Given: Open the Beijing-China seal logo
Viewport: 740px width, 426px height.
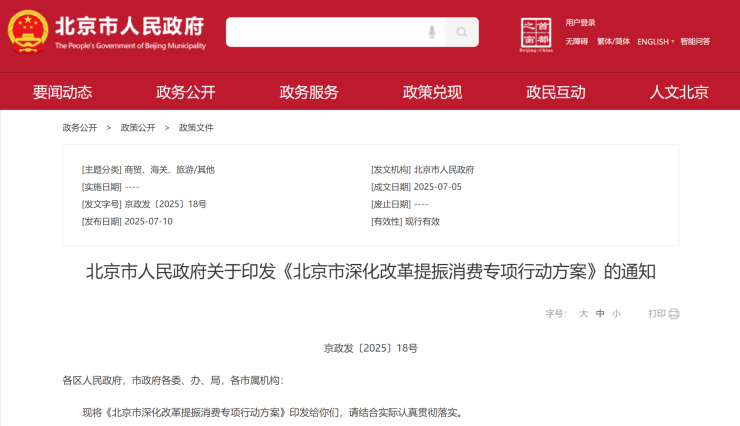Looking at the screenshot, I should pos(537,33).
